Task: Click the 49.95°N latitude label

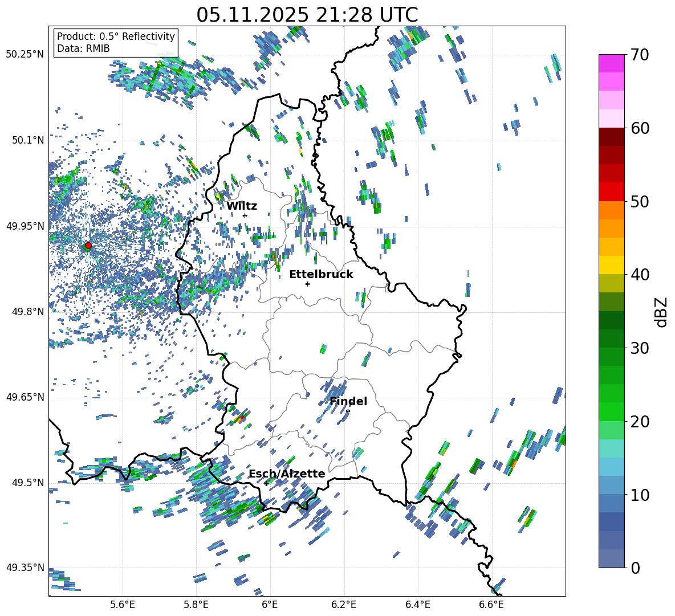Action: click(x=25, y=226)
